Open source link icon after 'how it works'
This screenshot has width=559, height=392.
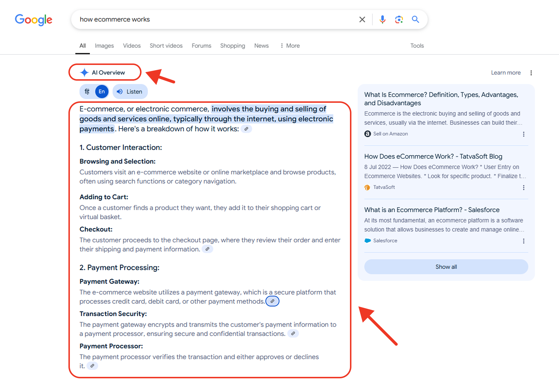point(246,129)
